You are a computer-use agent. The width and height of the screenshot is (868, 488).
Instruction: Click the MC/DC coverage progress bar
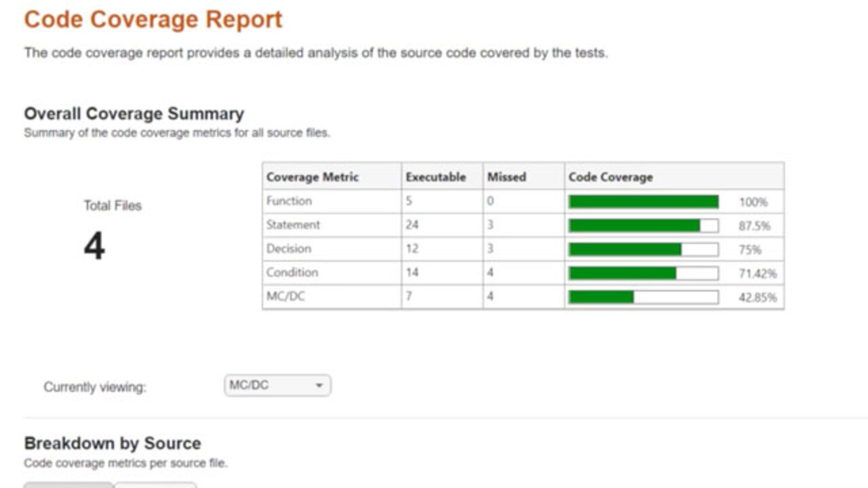click(x=643, y=297)
